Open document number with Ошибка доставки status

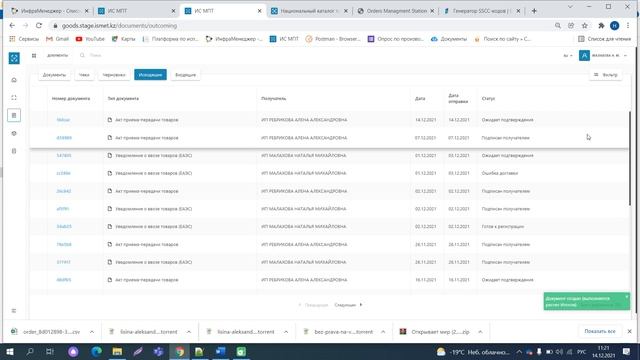63,173
